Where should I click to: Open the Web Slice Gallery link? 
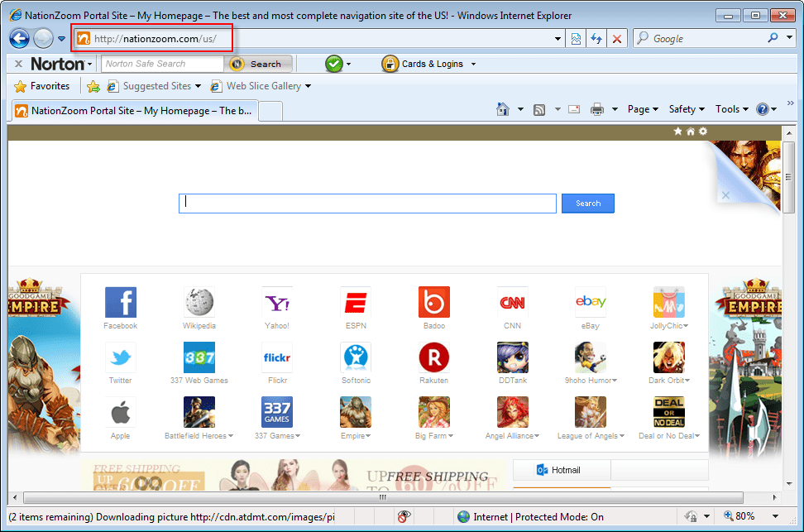point(261,86)
